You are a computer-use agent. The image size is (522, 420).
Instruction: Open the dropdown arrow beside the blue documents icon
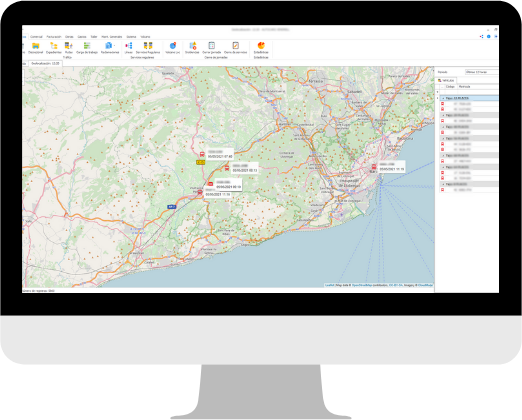tap(114, 46)
